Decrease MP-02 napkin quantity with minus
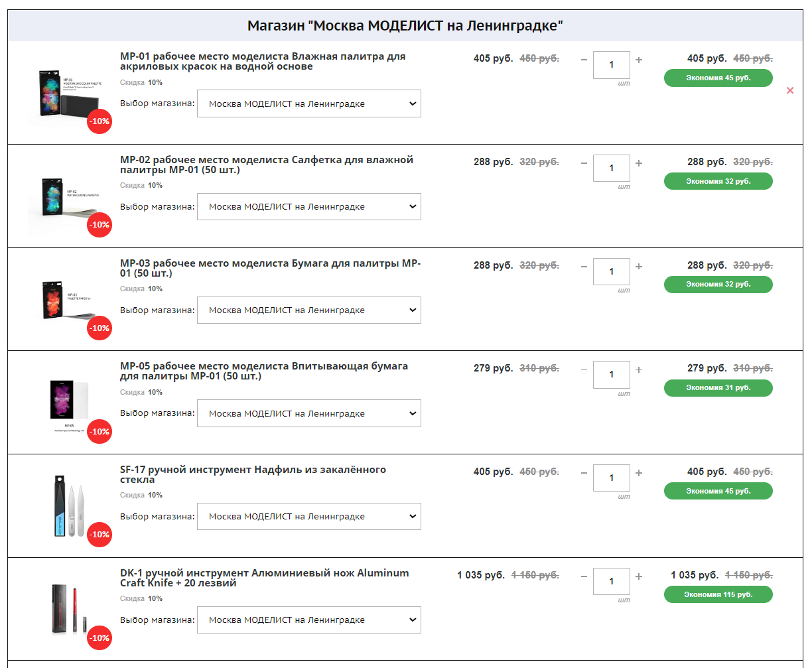The height and width of the screenshot is (668, 812). click(584, 163)
